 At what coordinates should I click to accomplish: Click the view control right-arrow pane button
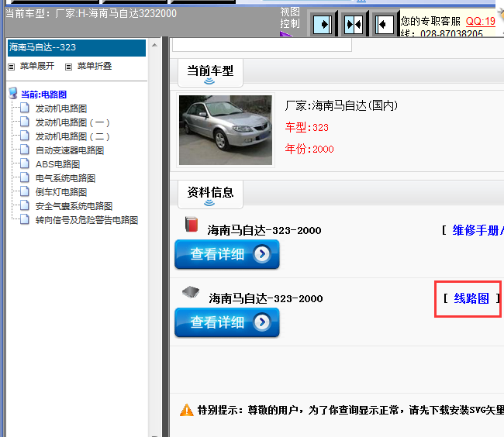(323, 24)
